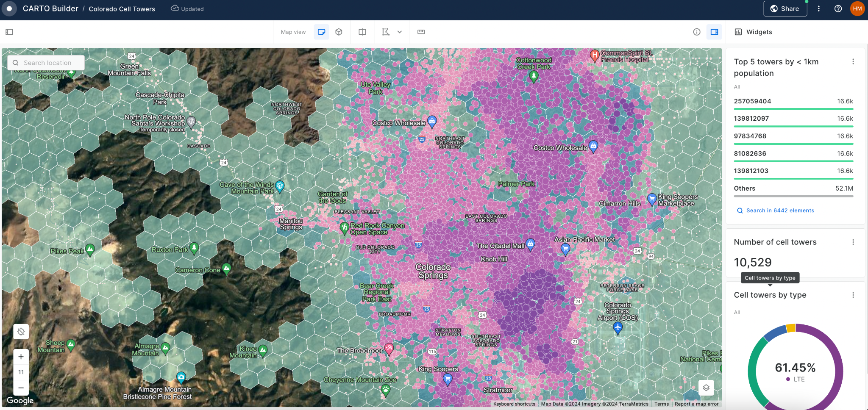Open the CARTO Builder header overflow menu

pyautogui.click(x=819, y=8)
